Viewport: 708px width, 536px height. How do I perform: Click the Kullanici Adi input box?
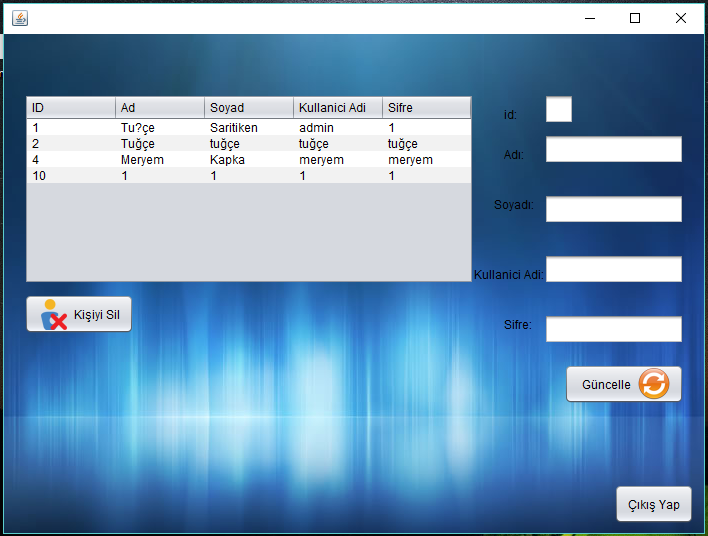coord(613,269)
